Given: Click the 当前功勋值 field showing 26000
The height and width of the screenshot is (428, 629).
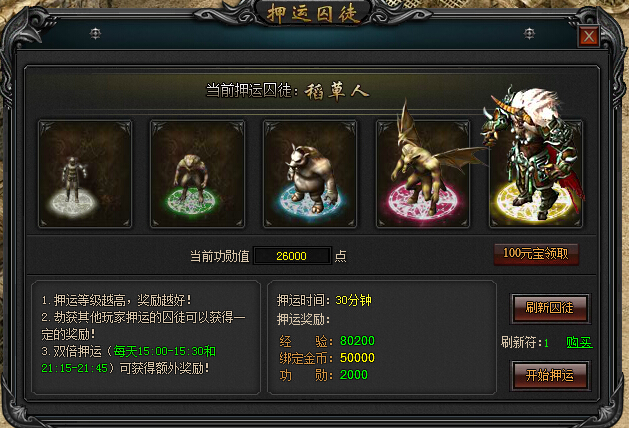Looking at the screenshot, I should click(x=292, y=256).
